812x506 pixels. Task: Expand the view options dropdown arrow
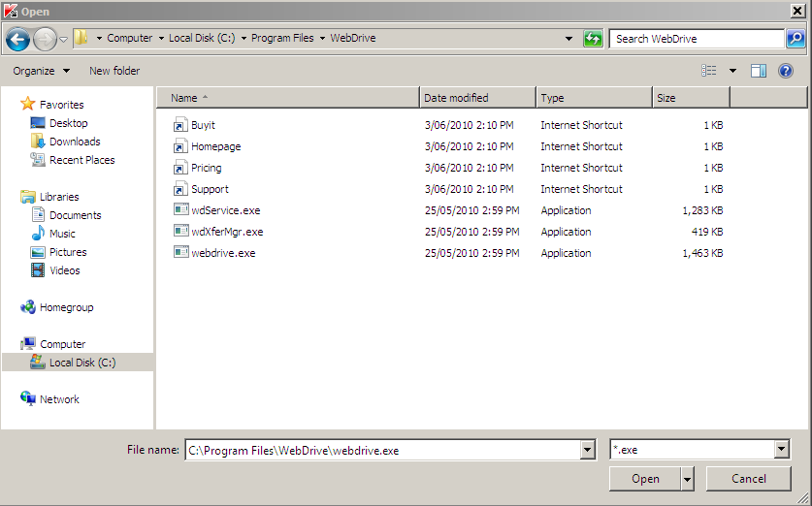pos(732,71)
